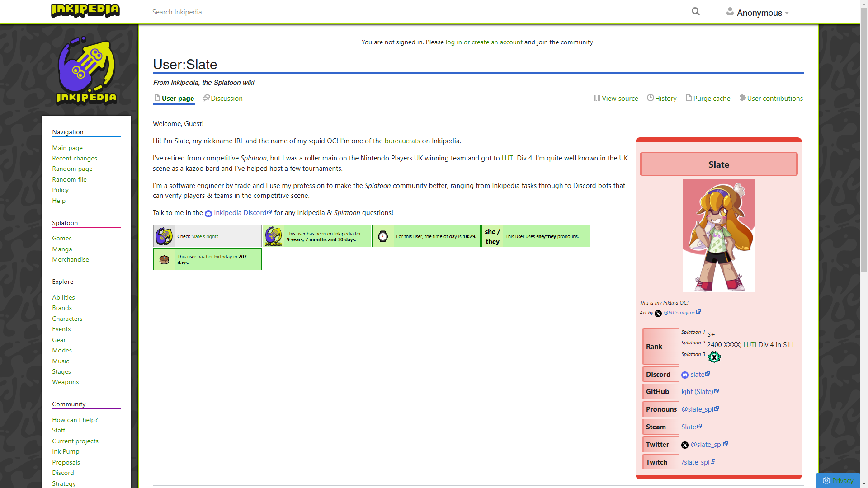Open Weapons under Explore
868x488 pixels.
pos(66,382)
